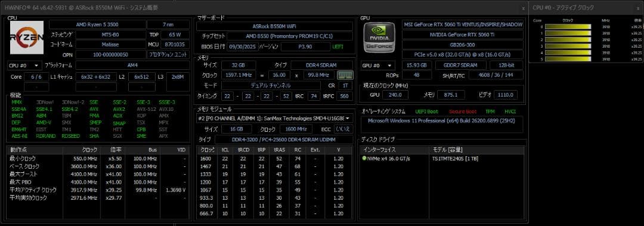Click the tRFC value 560
Viewport: 644px width, 226px height.
pos(344,96)
